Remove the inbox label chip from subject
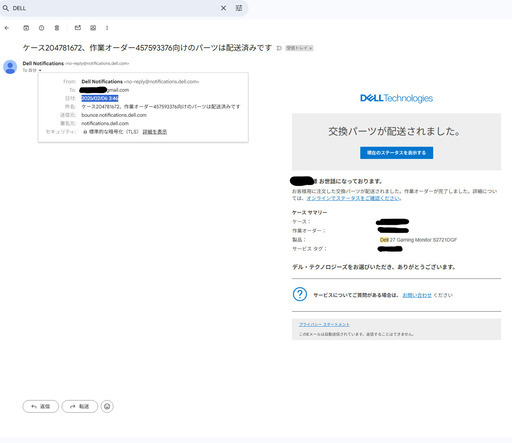The image size is (512, 443). pyautogui.click(x=311, y=48)
